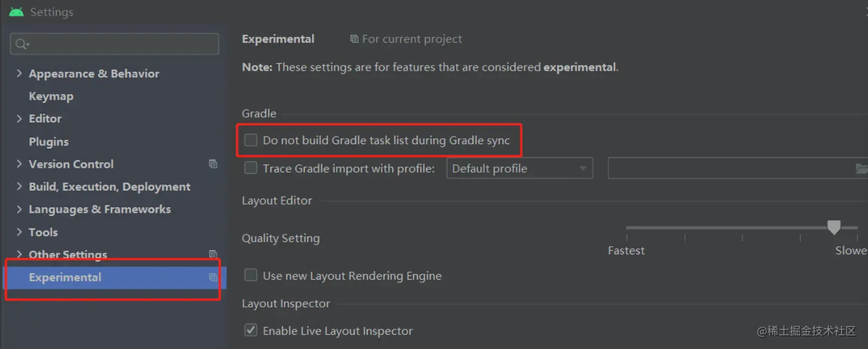This screenshot has width=868, height=349.
Task: Disable Enable Live Layout Inspector checkbox
Action: point(250,330)
